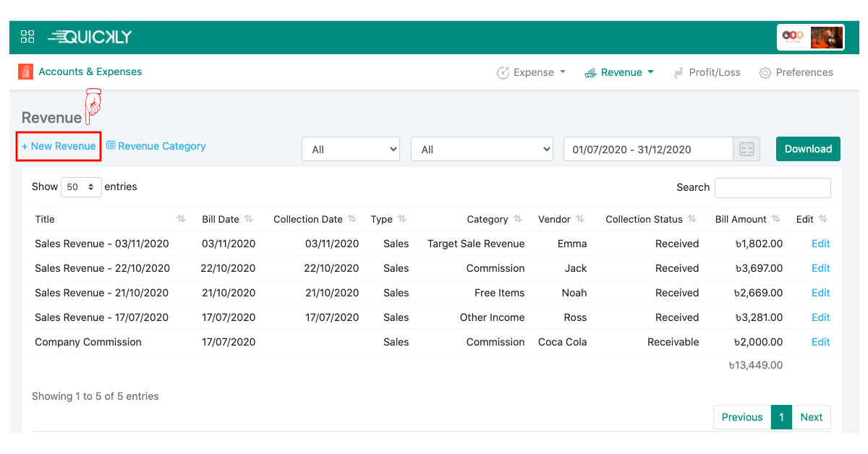
Task: Open the calendar date picker icon
Action: [746, 149]
